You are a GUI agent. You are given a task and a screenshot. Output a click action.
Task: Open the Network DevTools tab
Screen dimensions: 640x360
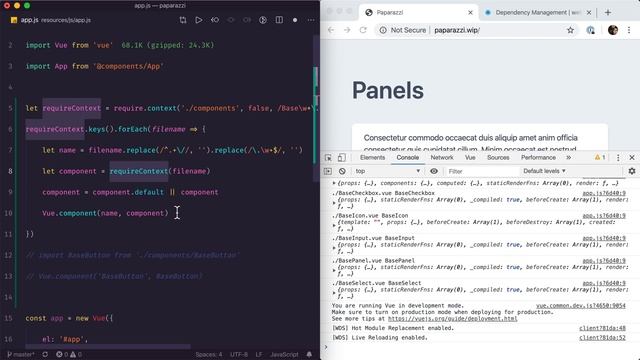pyautogui.click(x=442, y=158)
